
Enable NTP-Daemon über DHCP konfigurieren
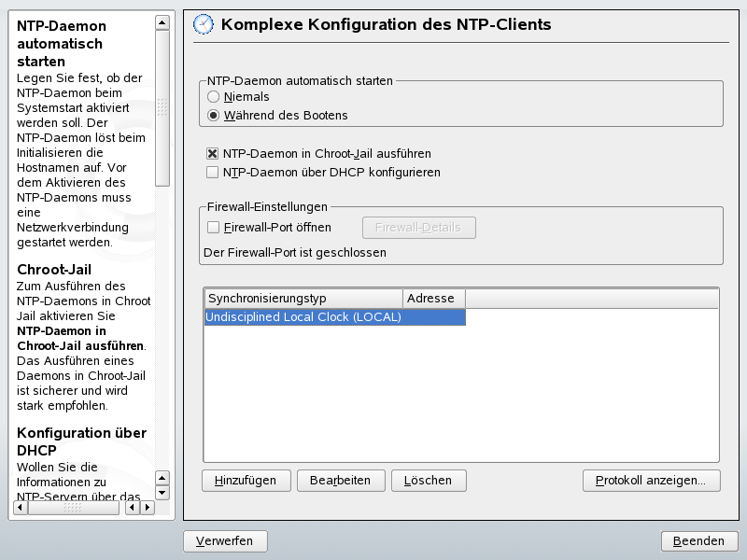tap(211, 172)
